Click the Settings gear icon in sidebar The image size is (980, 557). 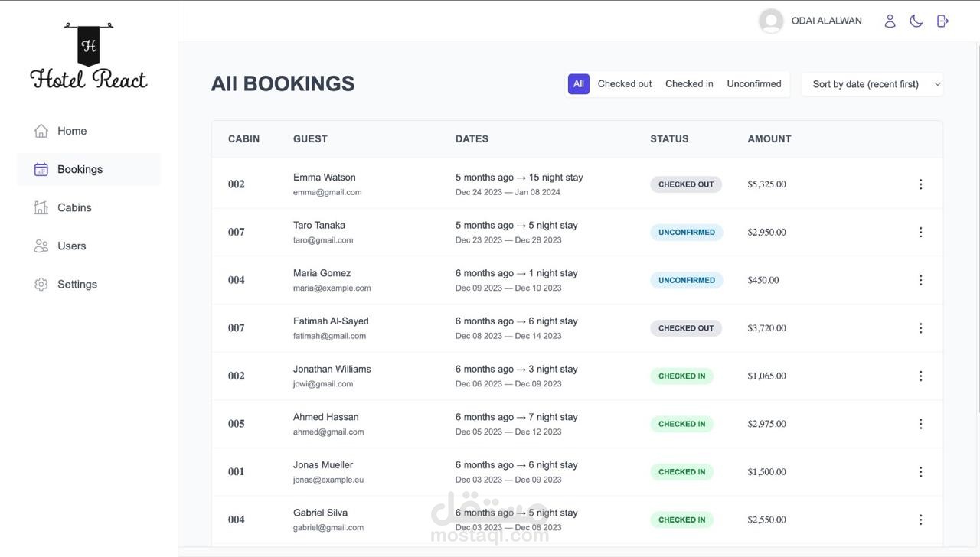[41, 284]
